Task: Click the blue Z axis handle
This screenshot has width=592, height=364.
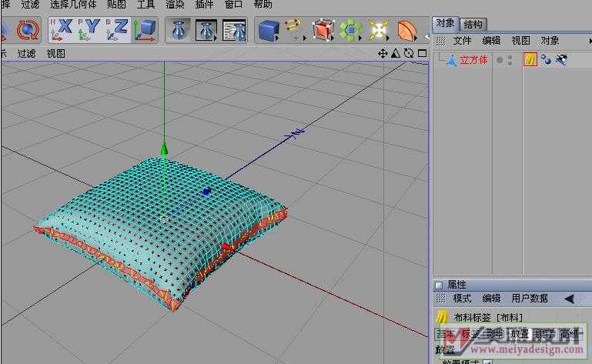Action: (x=206, y=192)
